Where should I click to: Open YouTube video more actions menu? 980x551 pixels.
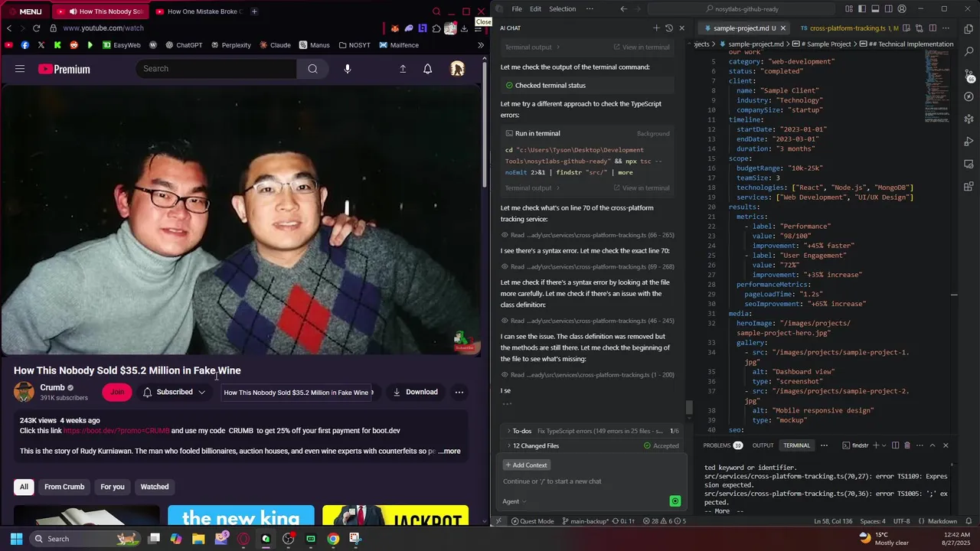(459, 392)
